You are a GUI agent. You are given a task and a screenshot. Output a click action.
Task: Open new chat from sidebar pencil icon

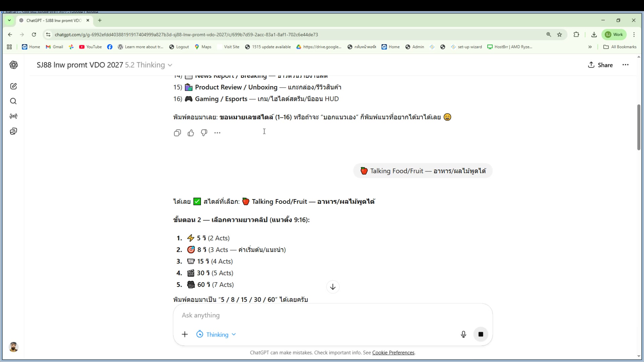point(13,86)
